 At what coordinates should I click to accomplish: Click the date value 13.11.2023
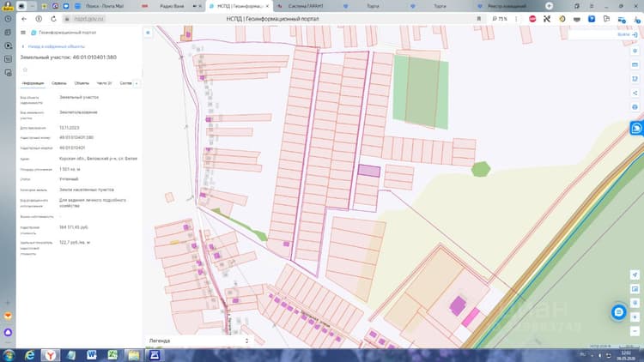point(70,128)
